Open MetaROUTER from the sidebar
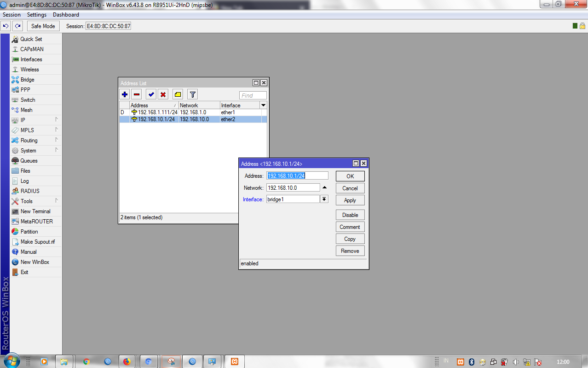The height and width of the screenshot is (368, 588). [36, 222]
